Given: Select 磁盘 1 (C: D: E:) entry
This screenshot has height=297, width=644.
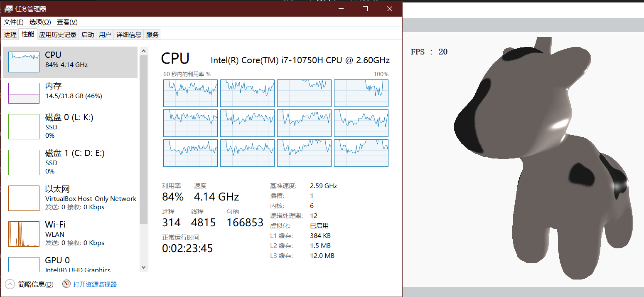Looking at the screenshot, I should (70, 162).
